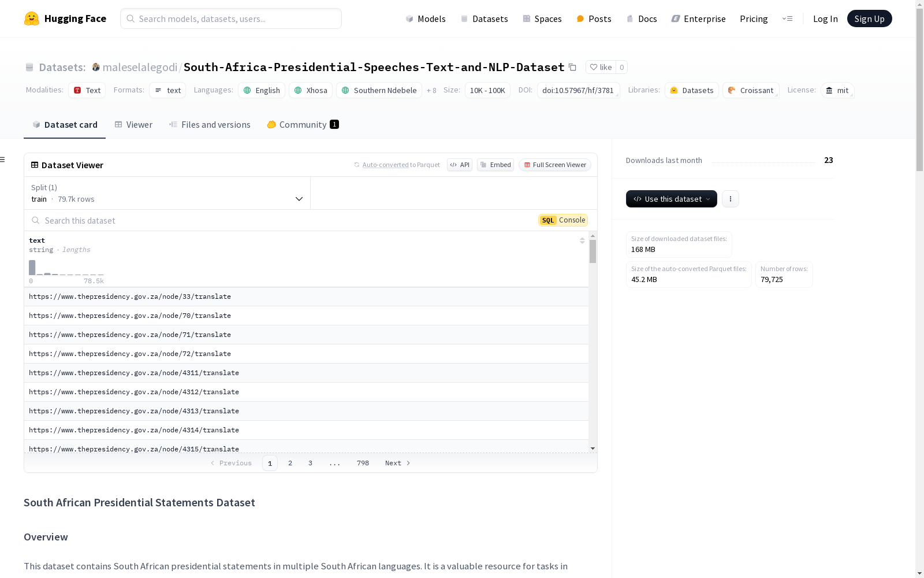Click the like count number
Viewport: 924px width, 578px height.
622,67
